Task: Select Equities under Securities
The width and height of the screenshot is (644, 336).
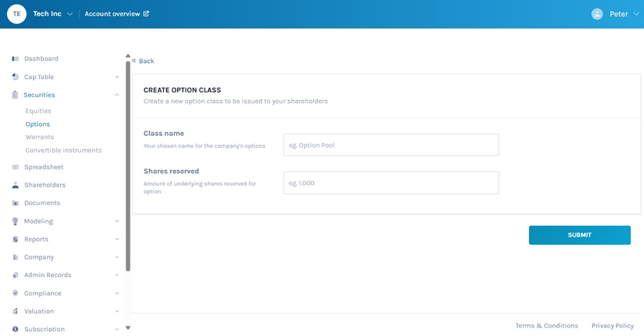Action: pos(38,111)
